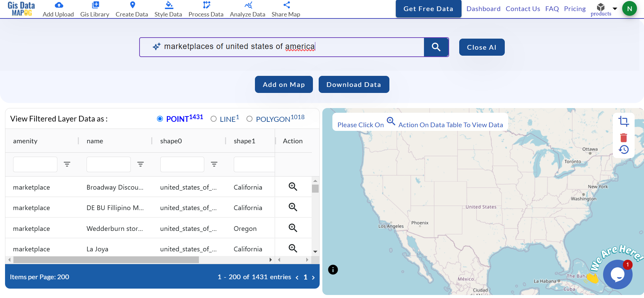Click the Close AI button
The height and width of the screenshot is (298, 644).
point(482,47)
